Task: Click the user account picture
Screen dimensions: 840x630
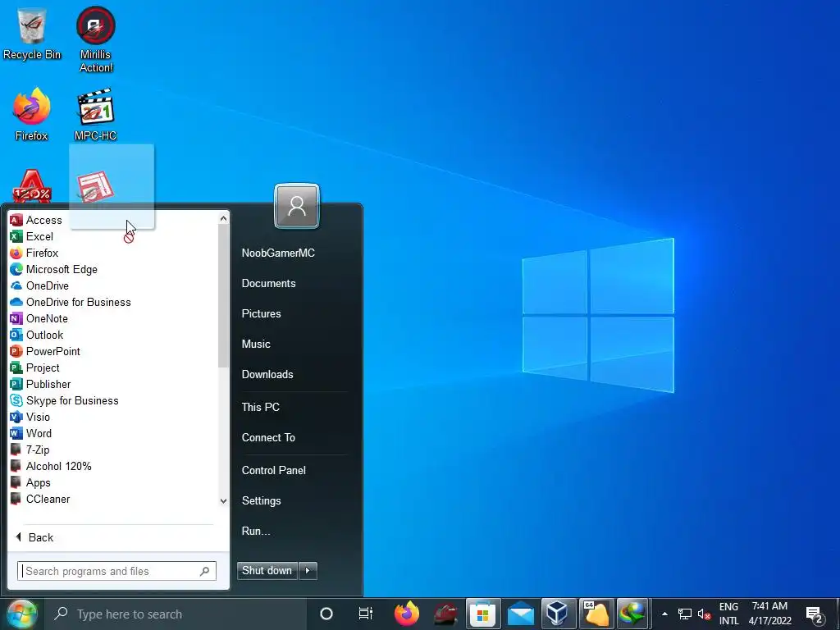Action: click(x=297, y=206)
